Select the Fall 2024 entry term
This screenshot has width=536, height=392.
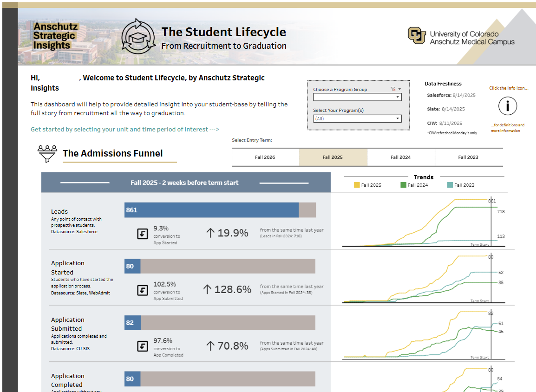[401, 157]
